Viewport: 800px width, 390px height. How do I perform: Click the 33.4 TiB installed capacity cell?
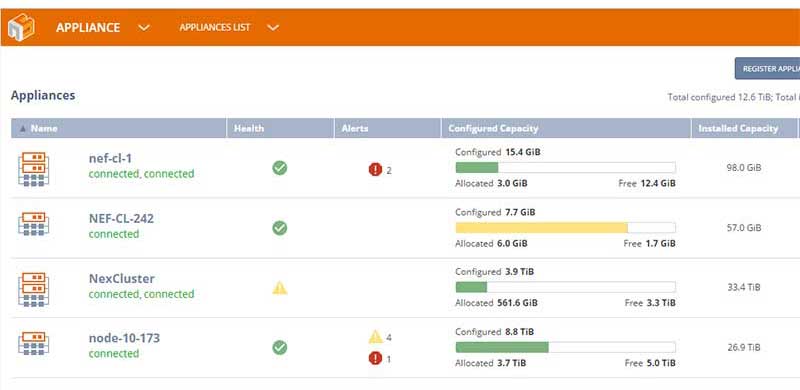pos(744,287)
